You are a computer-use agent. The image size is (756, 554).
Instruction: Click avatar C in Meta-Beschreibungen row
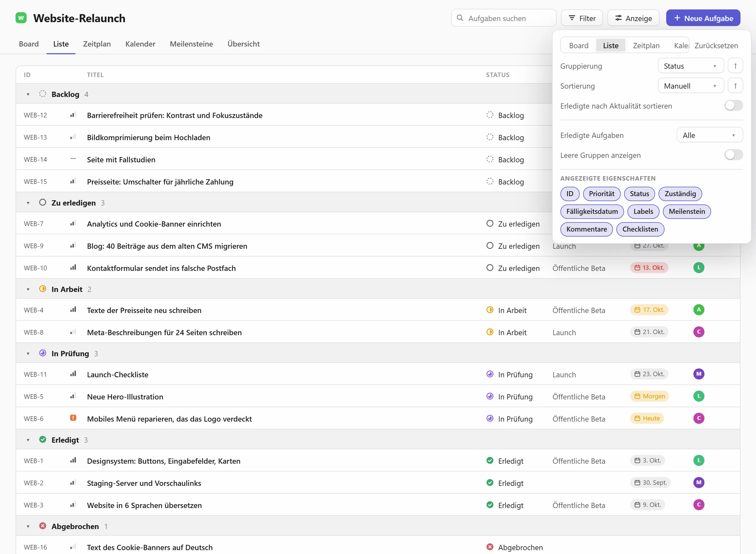tap(699, 332)
